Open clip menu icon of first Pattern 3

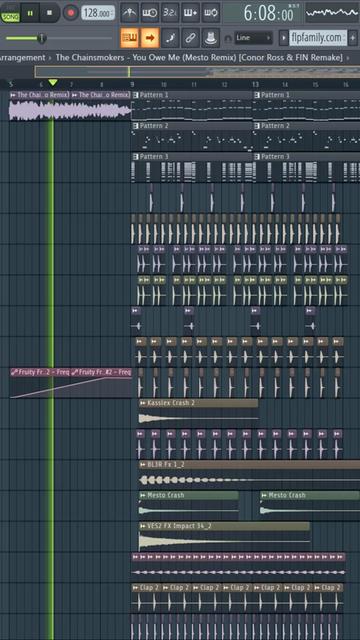pyautogui.click(x=136, y=156)
